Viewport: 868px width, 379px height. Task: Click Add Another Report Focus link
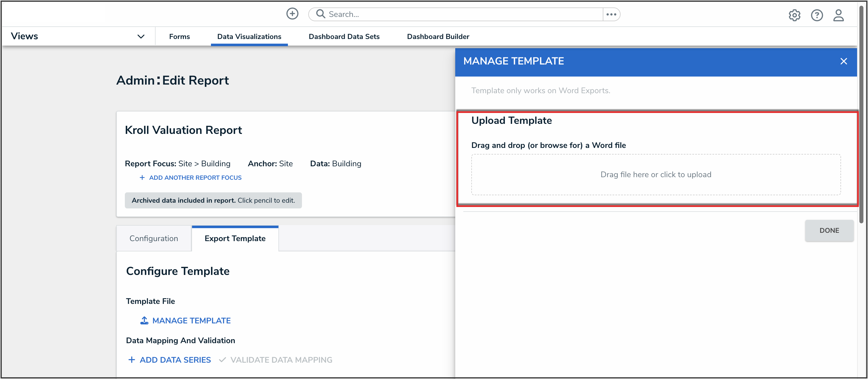tap(195, 177)
